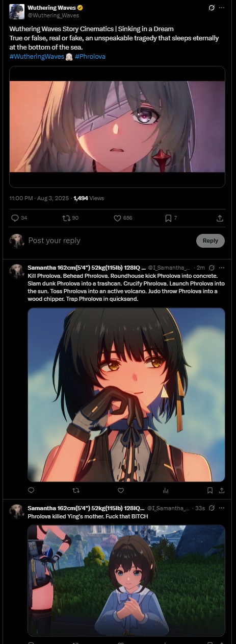Repost Samantha's first reply

(76, 490)
